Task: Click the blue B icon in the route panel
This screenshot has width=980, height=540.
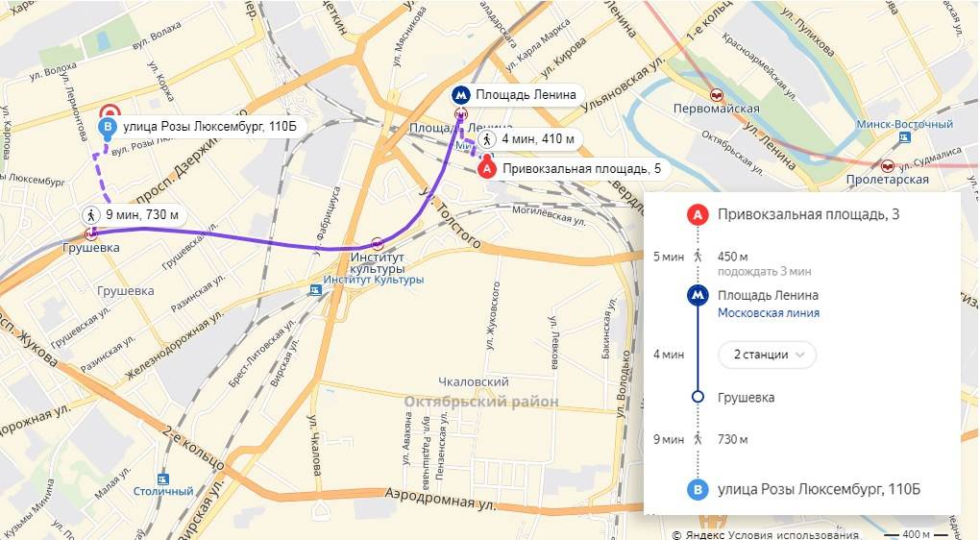Action: 698,489
